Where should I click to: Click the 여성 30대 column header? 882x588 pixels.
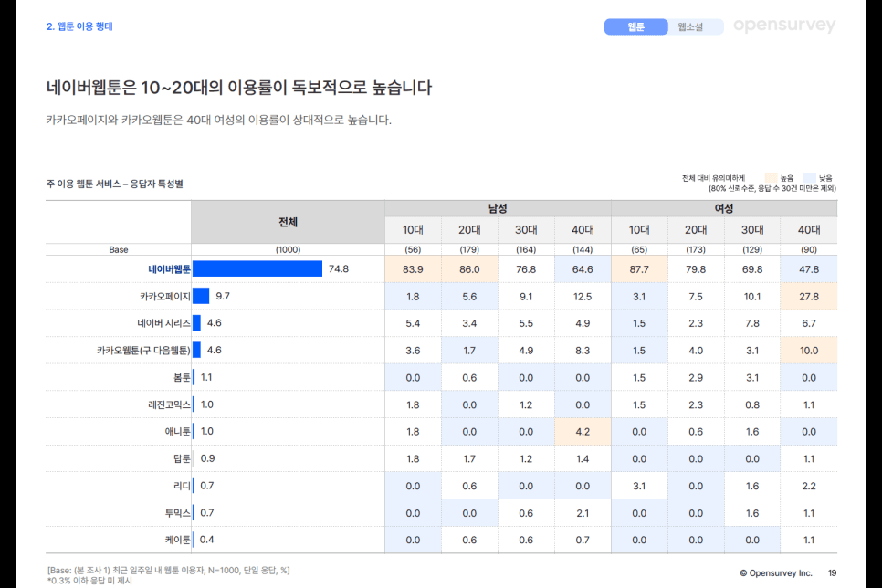[752, 229]
